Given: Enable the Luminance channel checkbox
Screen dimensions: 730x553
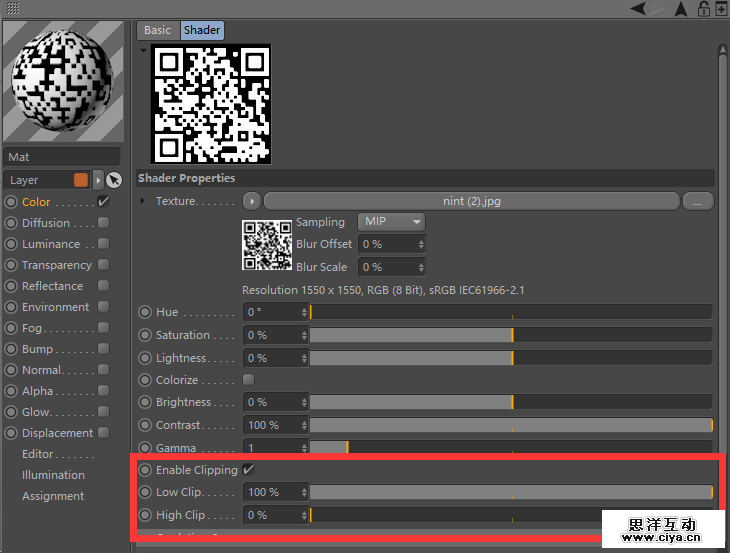Looking at the screenshot, I should pyautogui.click(x=103, y=244).
